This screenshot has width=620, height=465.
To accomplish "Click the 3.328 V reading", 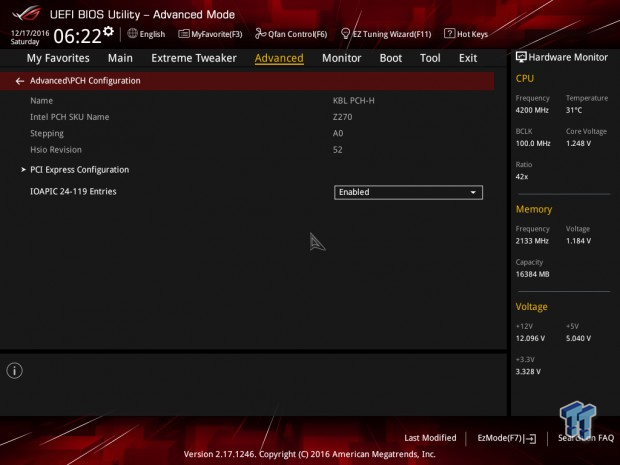I will click(x=528, y=372).
